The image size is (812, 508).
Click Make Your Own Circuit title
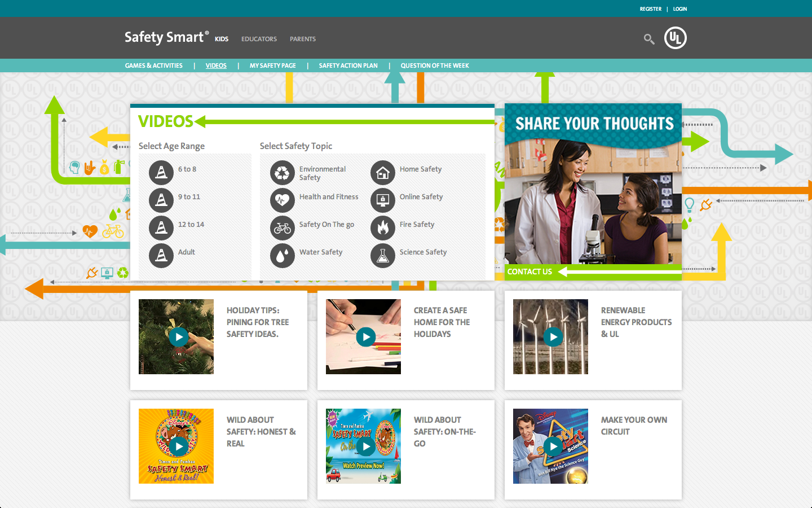(x=634, y=426)
